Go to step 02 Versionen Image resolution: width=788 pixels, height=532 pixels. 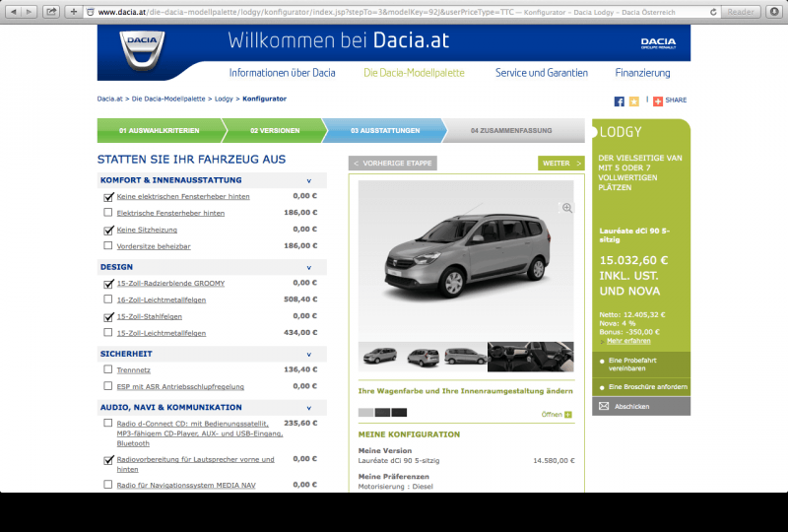pos(275,131)
